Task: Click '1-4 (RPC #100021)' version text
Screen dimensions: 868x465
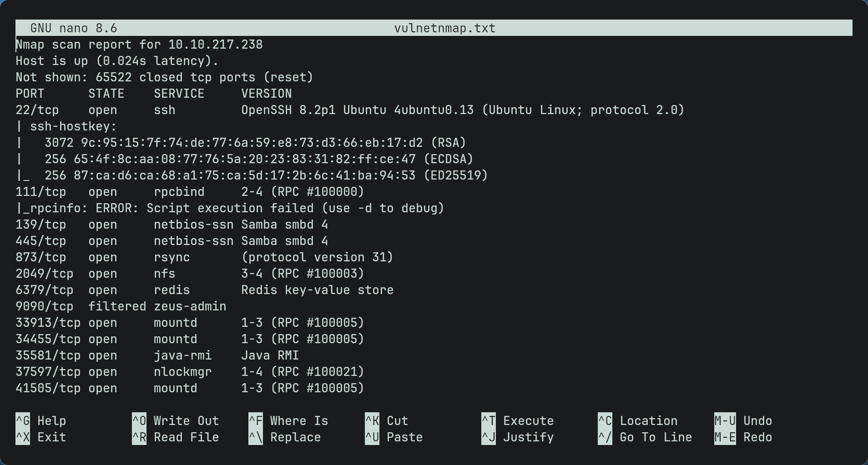Action: click(x=303, y=372)
